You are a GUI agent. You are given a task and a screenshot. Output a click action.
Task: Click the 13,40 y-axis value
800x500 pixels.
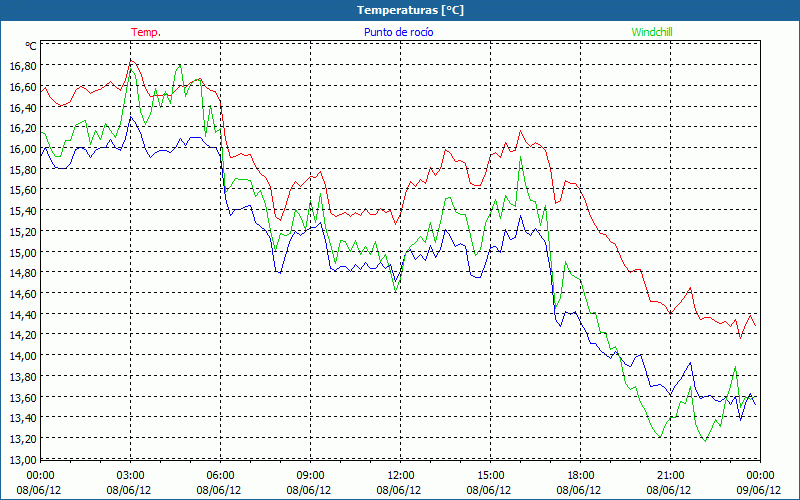click(23, 418)
